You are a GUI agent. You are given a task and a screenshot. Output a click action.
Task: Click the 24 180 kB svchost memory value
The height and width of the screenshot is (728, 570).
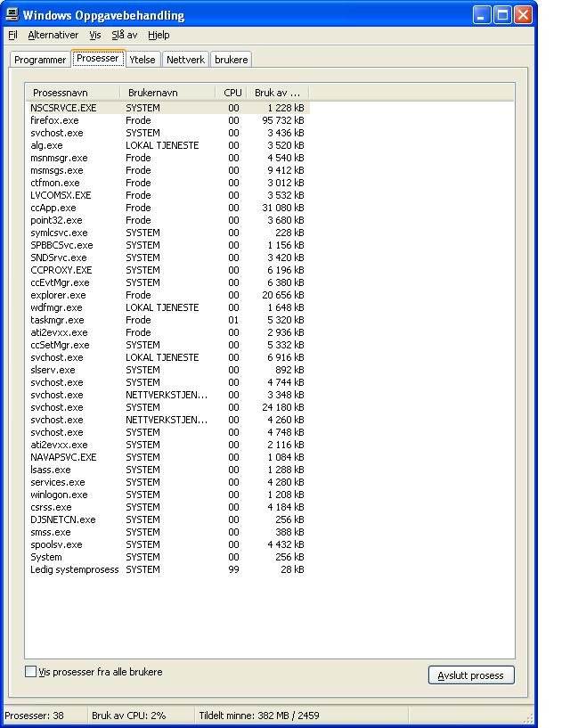[283, 407]
